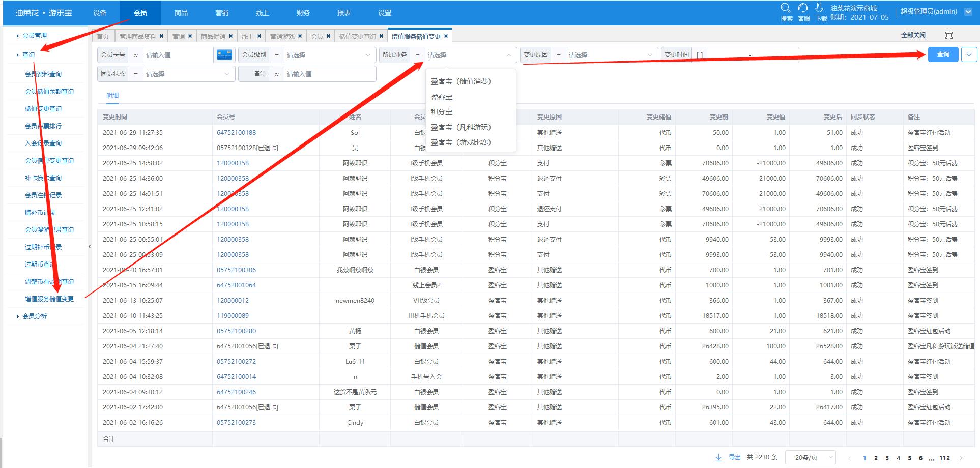Open the 同步状态 dropdown
The height and width of the screenshot is (468, 980).
(x=189, y=74)
